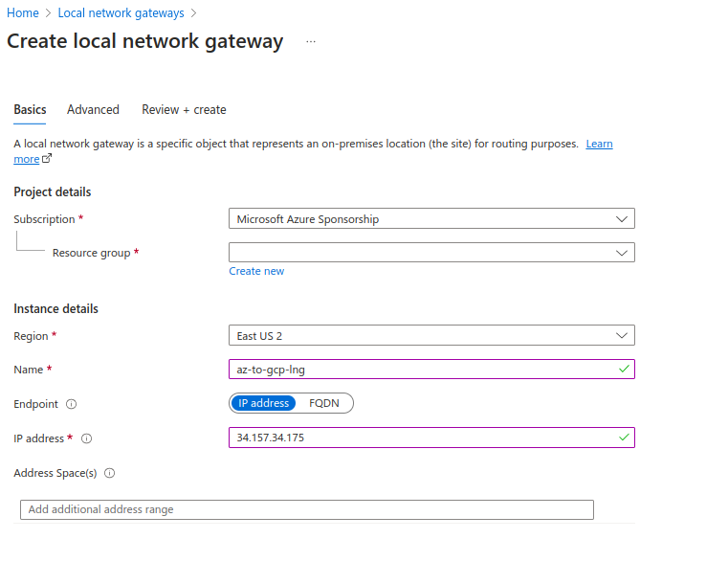Click the IP address validation checkmark

[624, 438]
